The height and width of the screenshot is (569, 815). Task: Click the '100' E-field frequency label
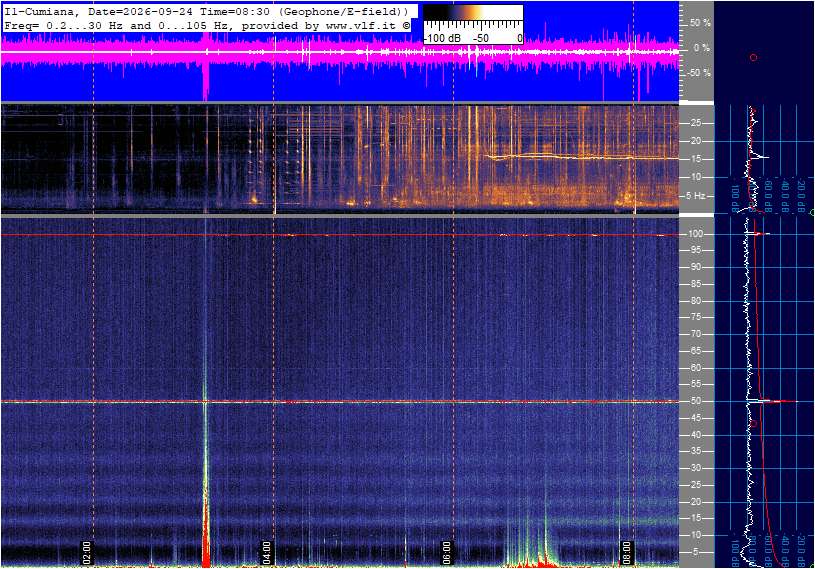coord(696,234)
